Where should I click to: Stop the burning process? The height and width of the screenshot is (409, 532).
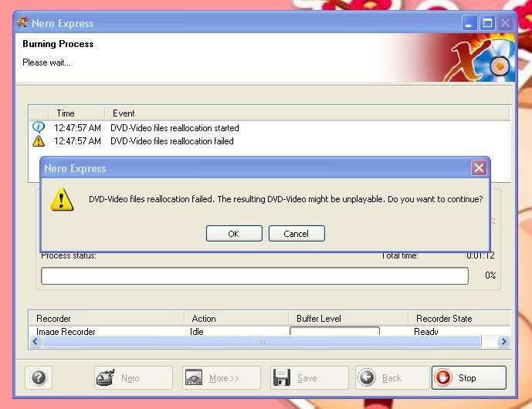(468, 378)
